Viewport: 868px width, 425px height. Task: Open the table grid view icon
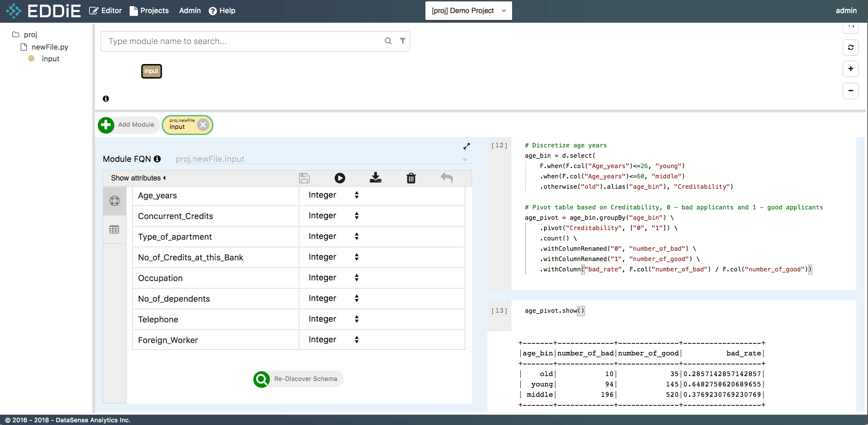click(x=114, y=230)
